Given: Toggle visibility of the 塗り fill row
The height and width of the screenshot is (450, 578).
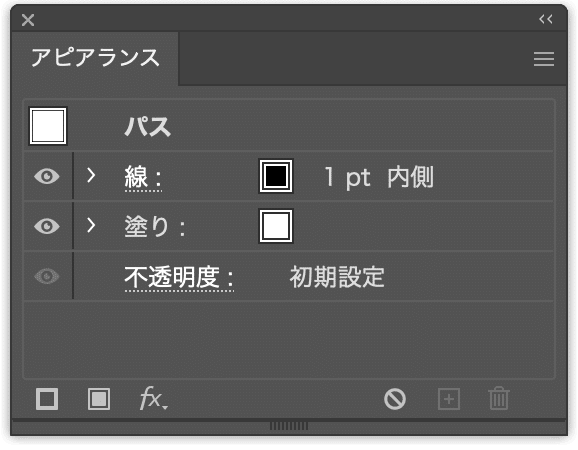Looking at the screenshot, I should (47, 226).
